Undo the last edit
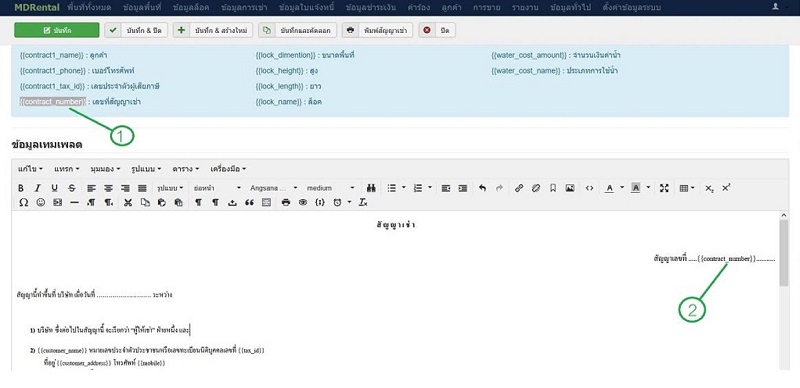 (x=482, y=188)
